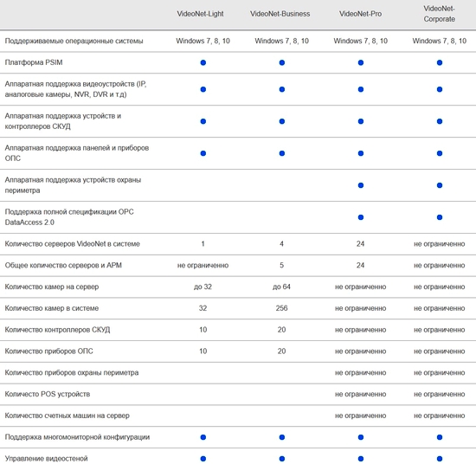Click the PSIM platform dot under VideoNet-Light
476x464 pixels.
203,62
